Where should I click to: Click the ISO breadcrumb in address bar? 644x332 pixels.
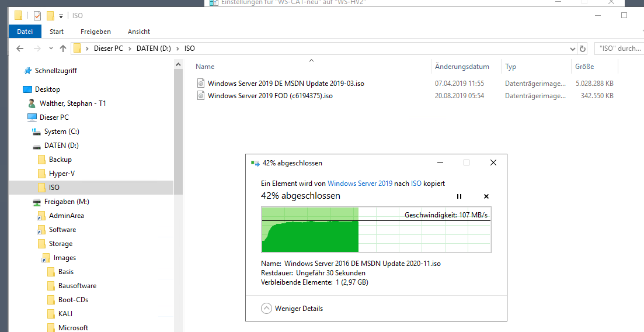189,49
